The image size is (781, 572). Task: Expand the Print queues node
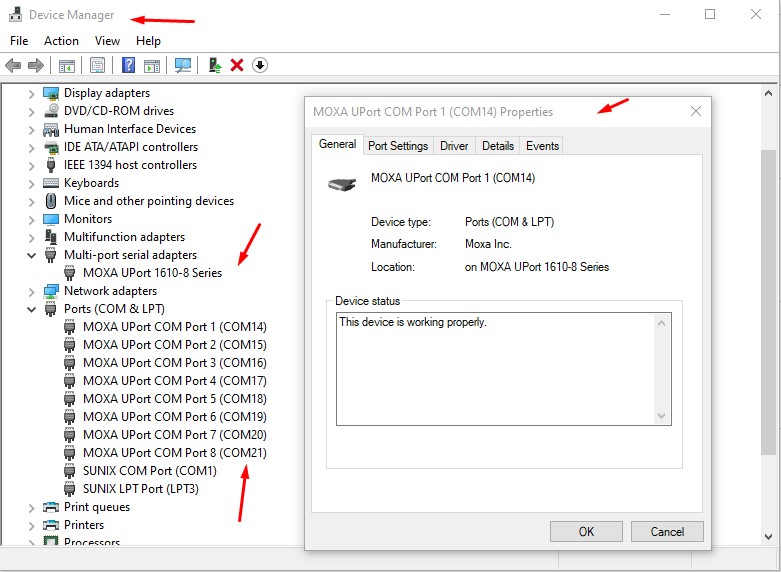tap(31, 507)
